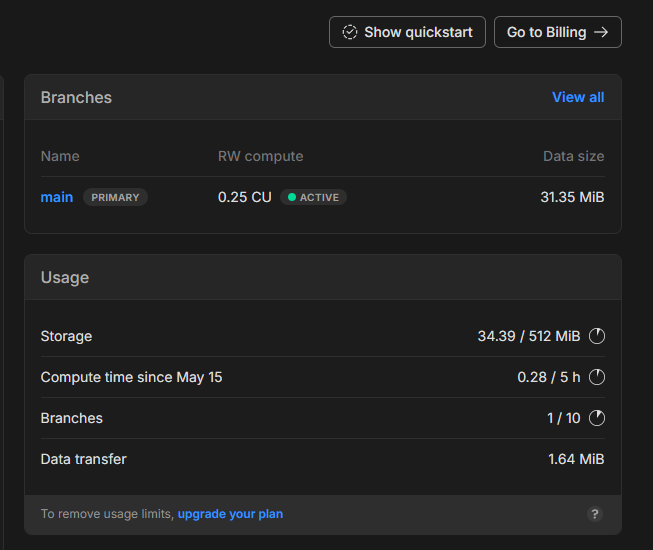Open the question mark help icon

coord(595,514)
